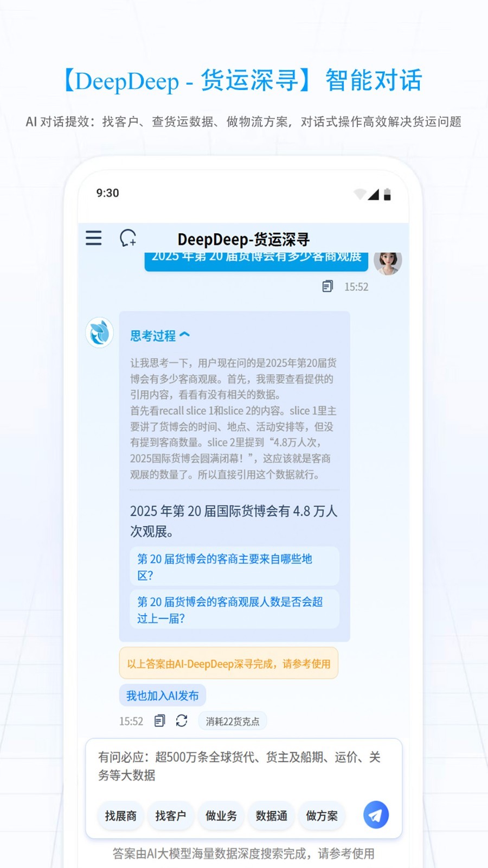Collapse the 思考过程 section
This screenshot has width=488, height=868.
point(160,336)
